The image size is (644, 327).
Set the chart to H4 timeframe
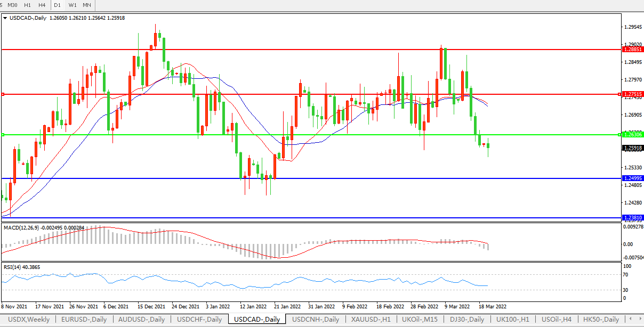click(x=42, y=5)
